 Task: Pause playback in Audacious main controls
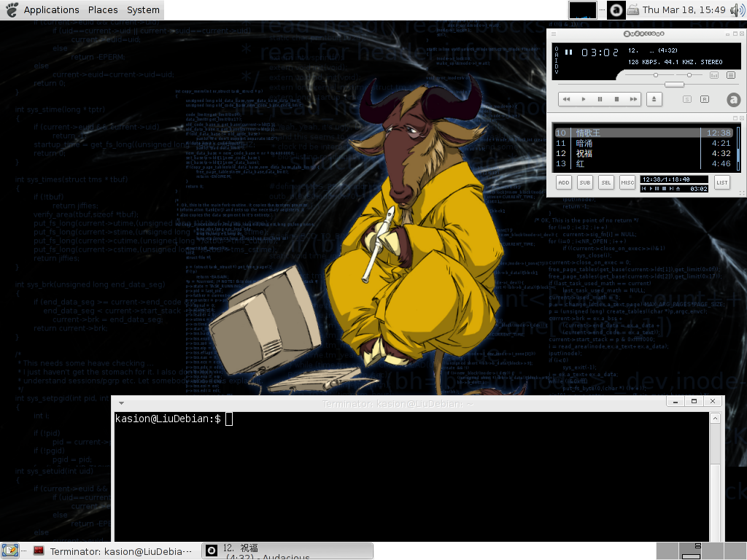click(x=600, y=99)
